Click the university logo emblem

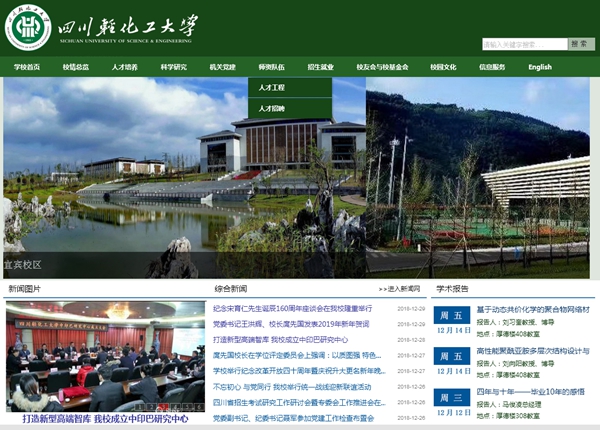tap(28, 27)
